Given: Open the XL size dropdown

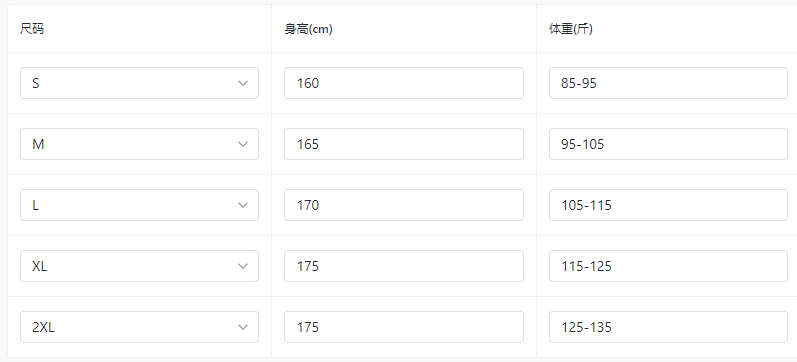Looking at the screenshot, I should coord(139,266).
